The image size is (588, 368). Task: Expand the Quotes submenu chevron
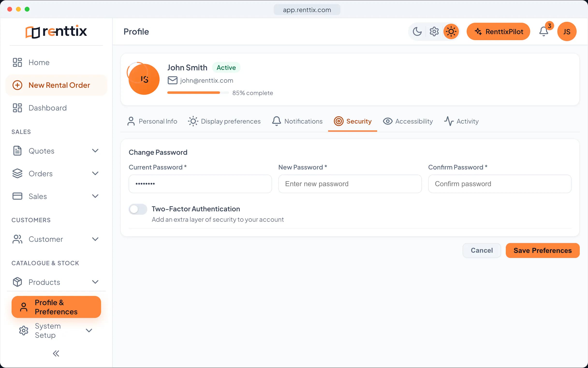[95, 151]
